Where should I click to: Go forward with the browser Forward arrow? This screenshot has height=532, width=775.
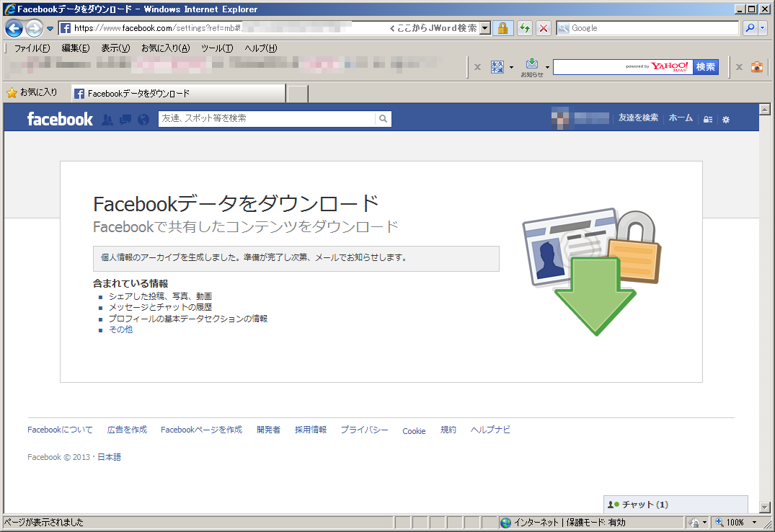[34, 28]
